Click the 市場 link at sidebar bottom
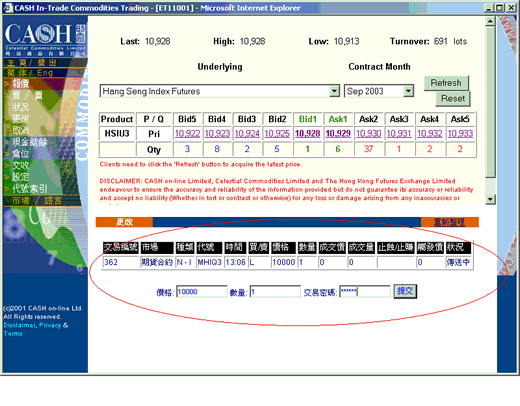Viewport: 520px width, 406px height. pyautogui.click(x=21, y=201)
